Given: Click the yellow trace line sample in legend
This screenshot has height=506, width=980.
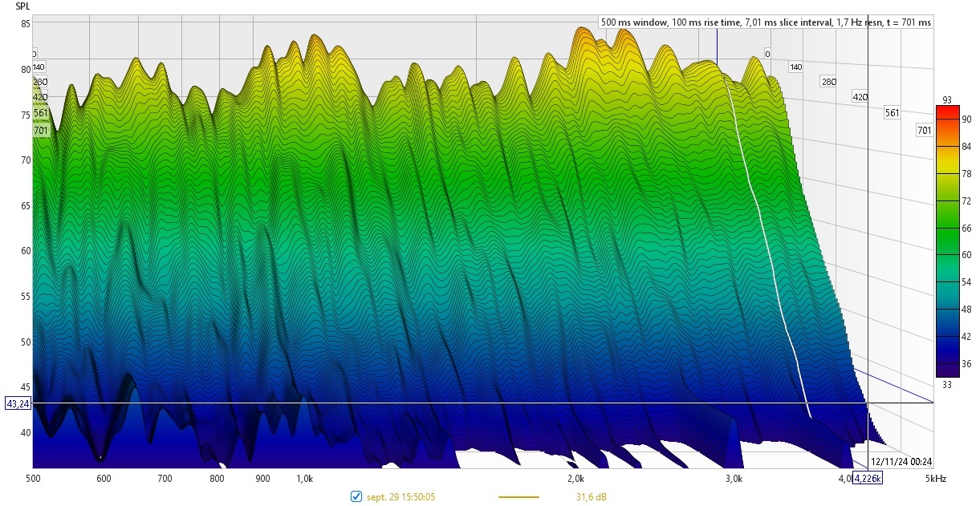Looking at the screenshot, I should 518,497.
